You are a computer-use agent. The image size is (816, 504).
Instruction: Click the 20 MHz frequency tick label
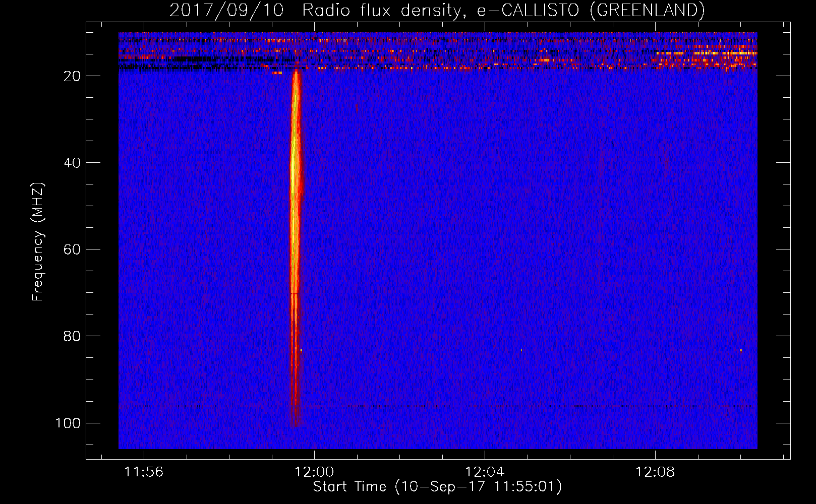pos(72,76)
